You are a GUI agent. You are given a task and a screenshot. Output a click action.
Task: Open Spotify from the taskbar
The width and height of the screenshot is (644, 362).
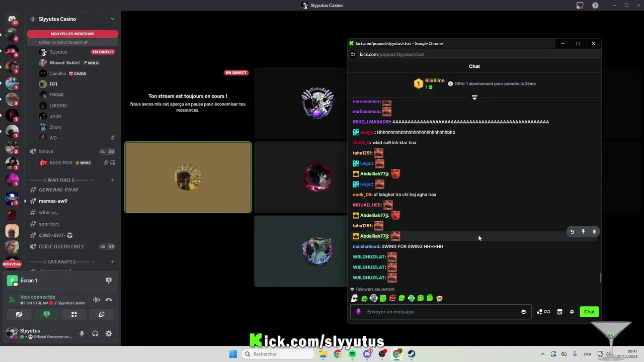click(352, 354)
